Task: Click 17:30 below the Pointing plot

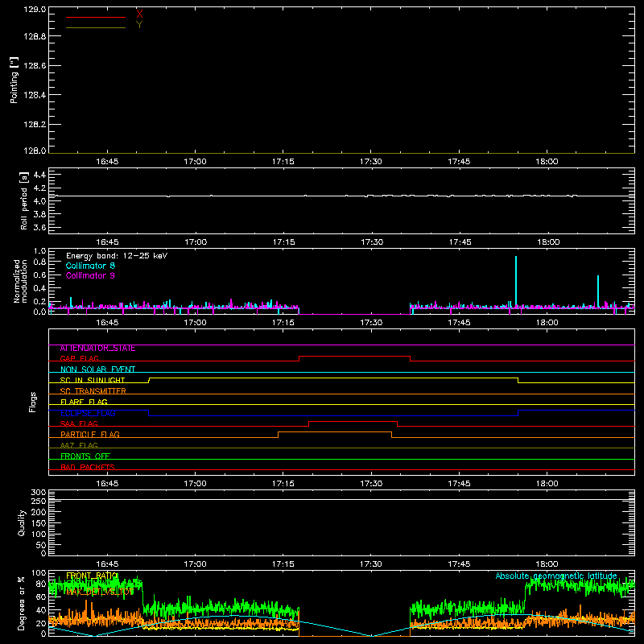Action: click(371, 162)
